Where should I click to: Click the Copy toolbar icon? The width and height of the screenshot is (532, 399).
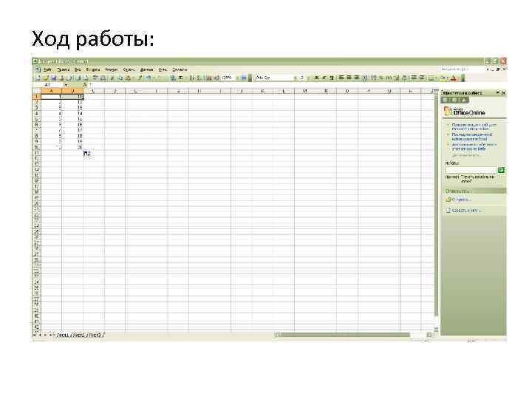(x=120, y=78)
